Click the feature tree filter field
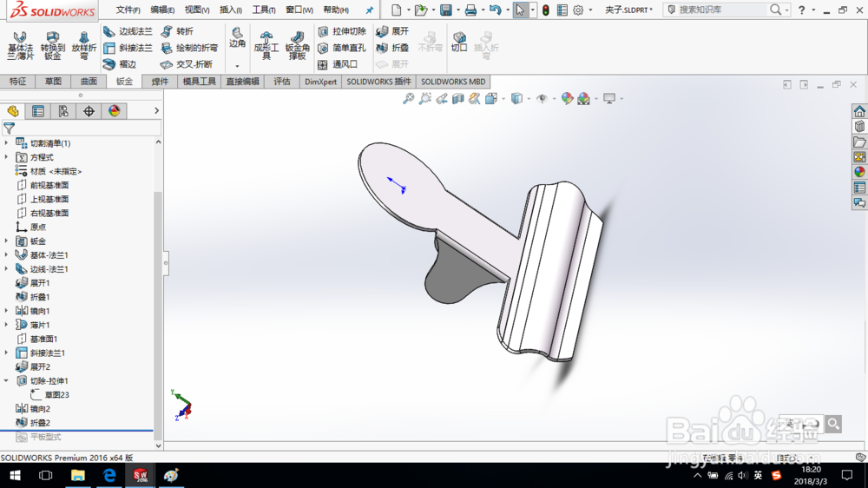The image size is (868, 488). 82,128
